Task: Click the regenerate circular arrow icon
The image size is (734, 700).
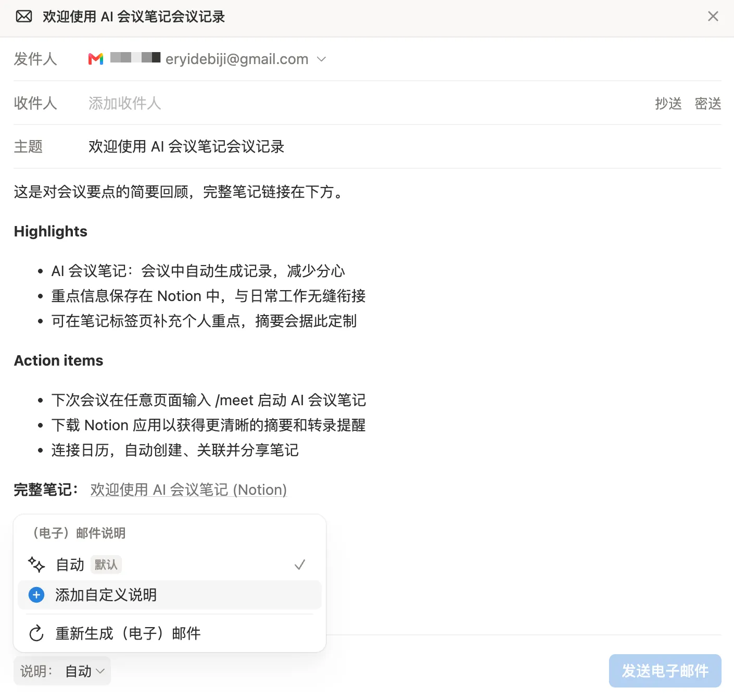Action: click(x=36, y=633)
